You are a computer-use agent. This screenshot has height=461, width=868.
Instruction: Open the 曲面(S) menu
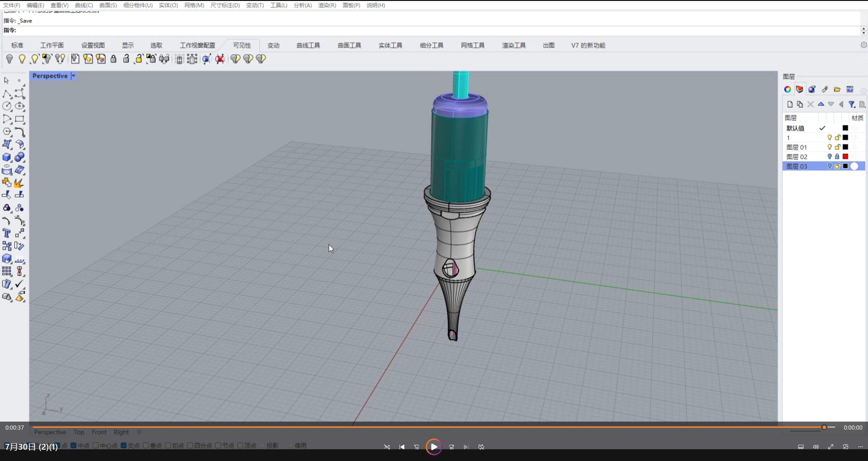(x=108, y=5)
